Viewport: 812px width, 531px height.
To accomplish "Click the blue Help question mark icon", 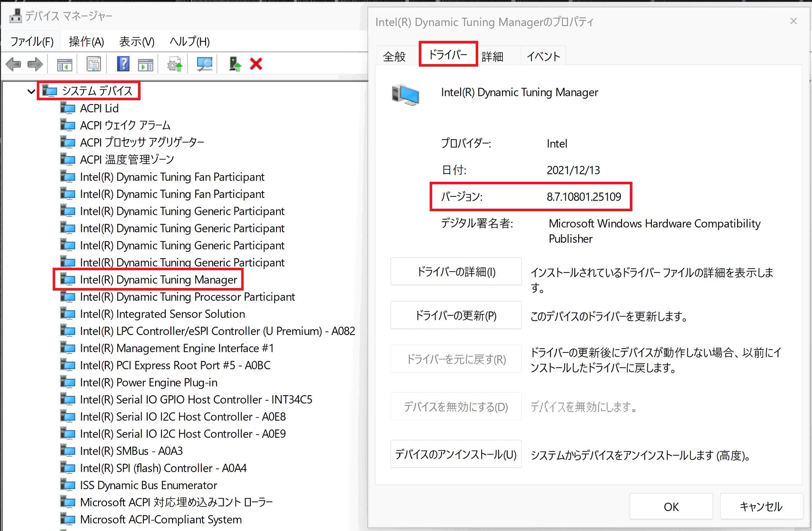I will [x=123, y=64].
